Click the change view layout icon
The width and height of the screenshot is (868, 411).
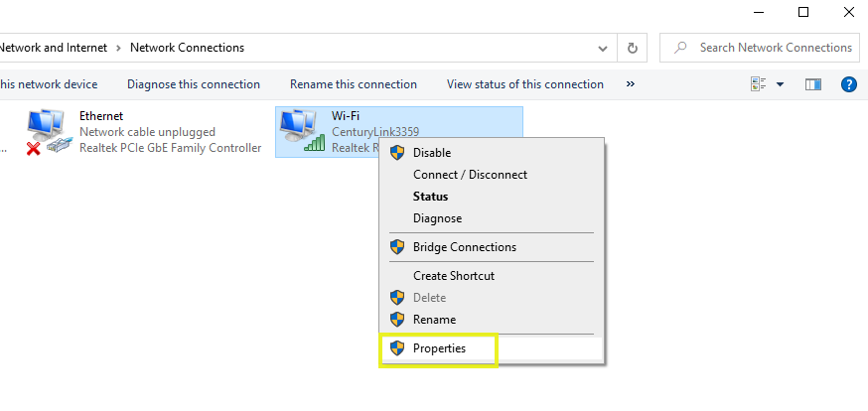(x=759, y=84)
